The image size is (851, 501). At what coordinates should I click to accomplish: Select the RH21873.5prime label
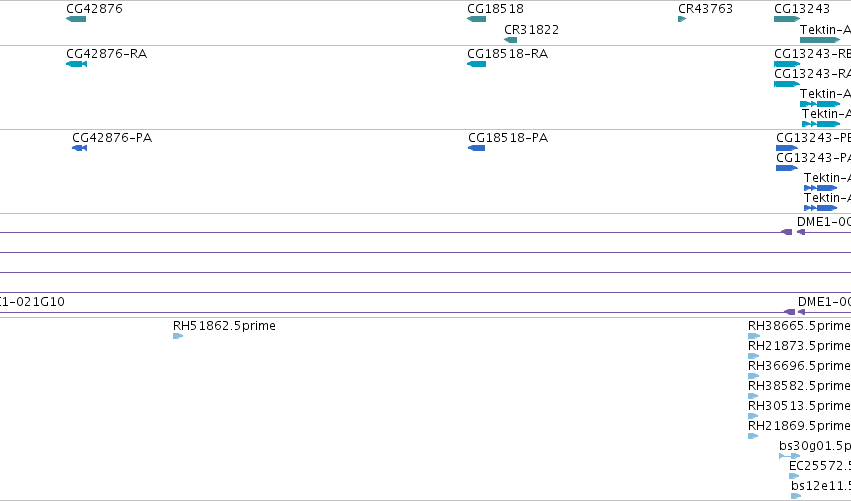pos(799,346)
